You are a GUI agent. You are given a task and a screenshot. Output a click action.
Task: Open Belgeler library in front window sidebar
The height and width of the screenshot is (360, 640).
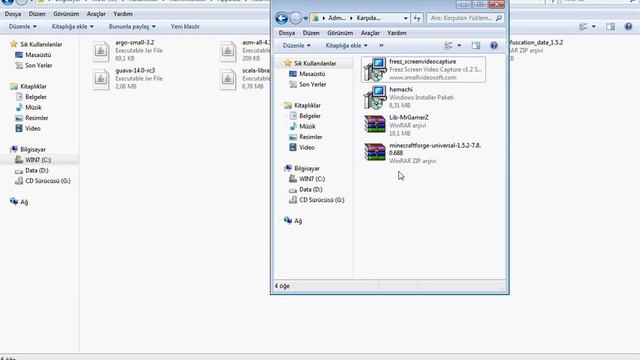pos(310,116)
